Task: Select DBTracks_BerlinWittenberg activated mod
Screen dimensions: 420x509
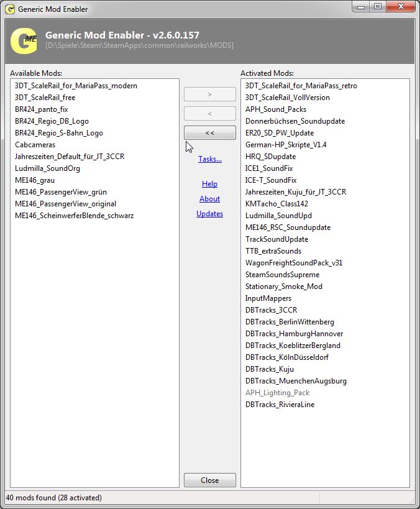Action: (x=290, y=322)
